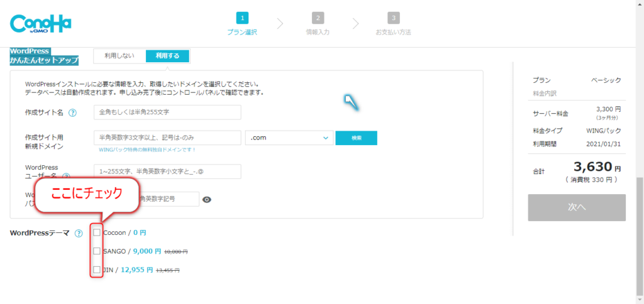Click the WINGパック fee type value
644x304 pixels.
click(604, 131)
